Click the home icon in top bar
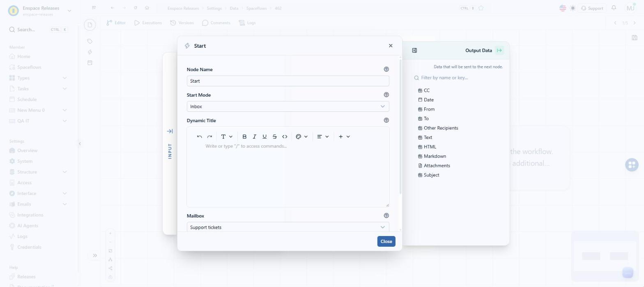The width and height of the screenshot is (644, 287). [147, 8]
